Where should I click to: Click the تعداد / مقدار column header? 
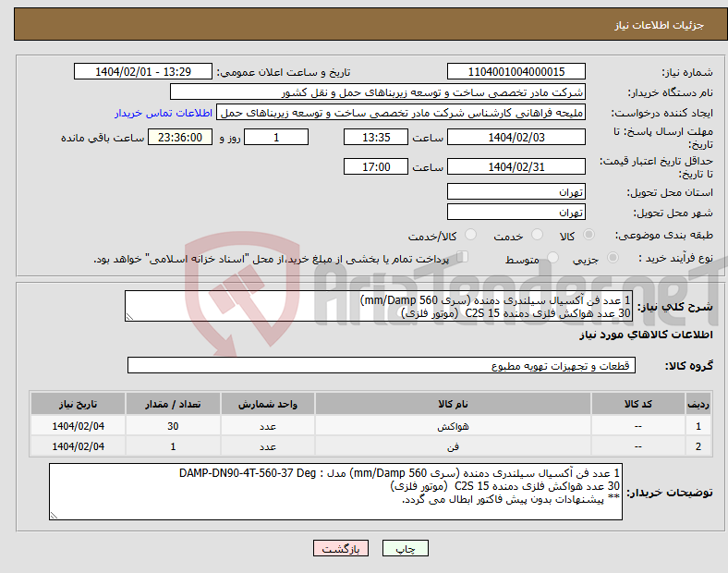click(x=173, y=404)
